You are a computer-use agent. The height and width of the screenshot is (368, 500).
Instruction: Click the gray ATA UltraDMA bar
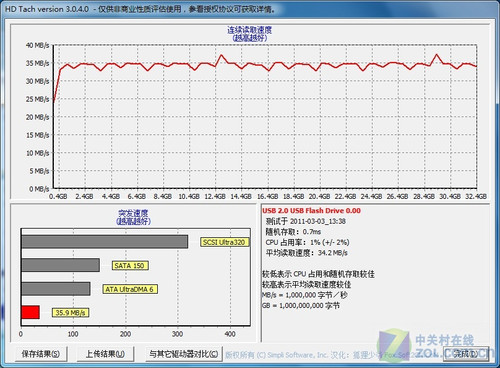[56, 289]
